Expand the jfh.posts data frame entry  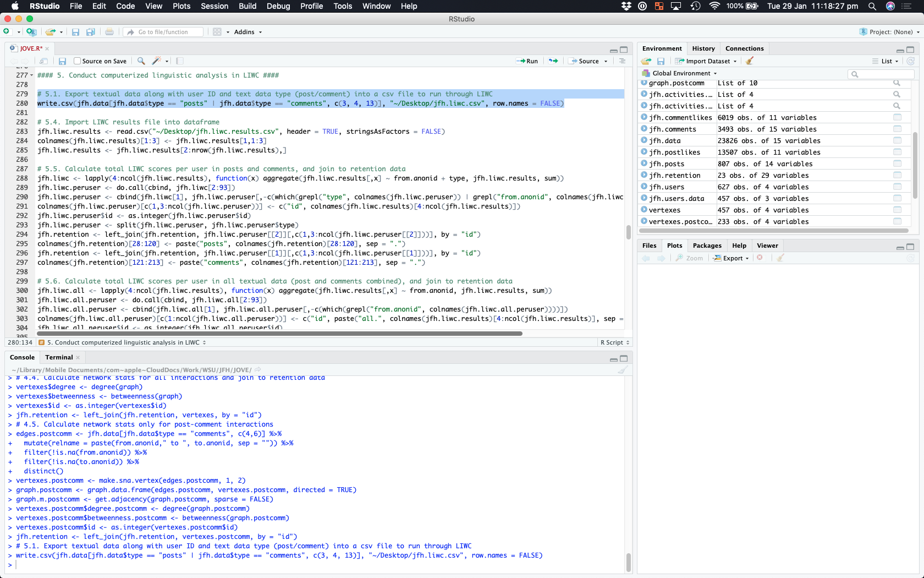coord(644,164)
